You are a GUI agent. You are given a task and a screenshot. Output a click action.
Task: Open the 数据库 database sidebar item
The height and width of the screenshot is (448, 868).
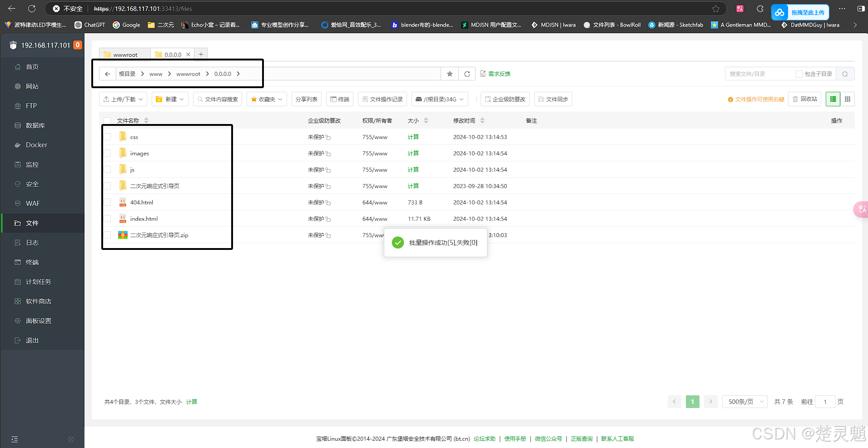[x=42, y=125]
